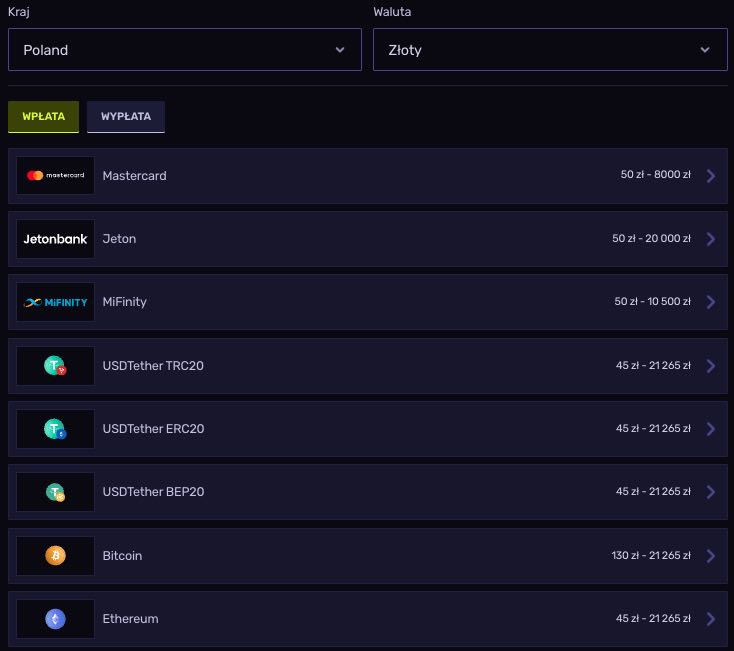The image size is (734, 651).
Task: Select the MiFinity payment method label
Action: [124, 302]
